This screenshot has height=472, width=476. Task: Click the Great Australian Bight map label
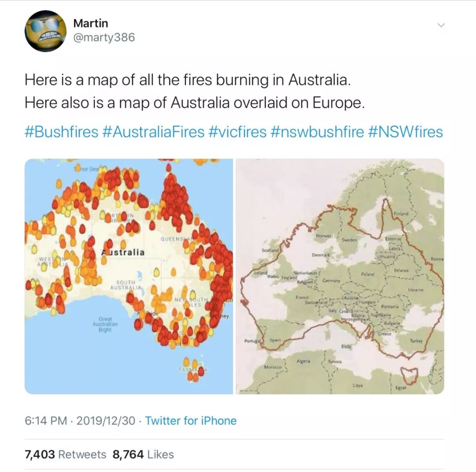106,324
